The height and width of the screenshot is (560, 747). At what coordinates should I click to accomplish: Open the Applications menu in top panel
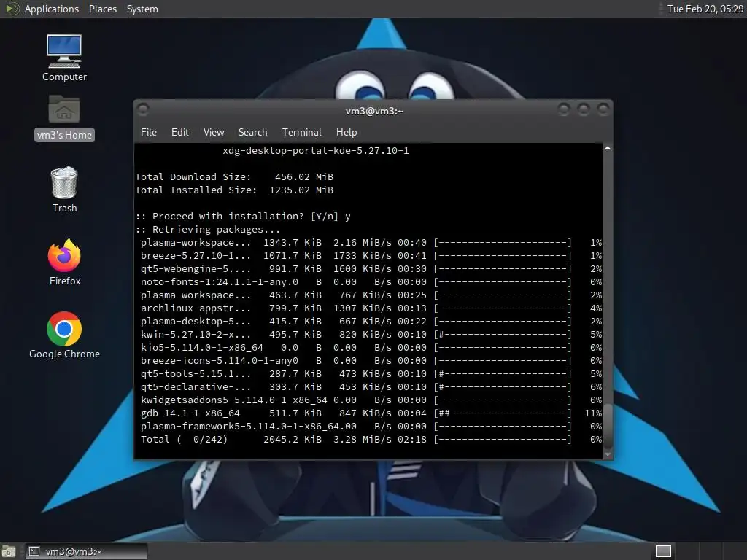click(x=52, y=9)
